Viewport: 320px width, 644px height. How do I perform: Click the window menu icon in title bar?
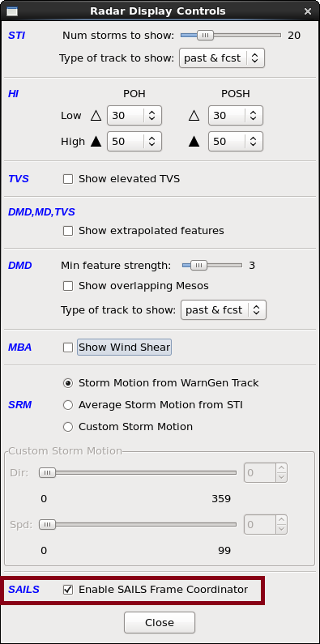[x=12, y=11]
